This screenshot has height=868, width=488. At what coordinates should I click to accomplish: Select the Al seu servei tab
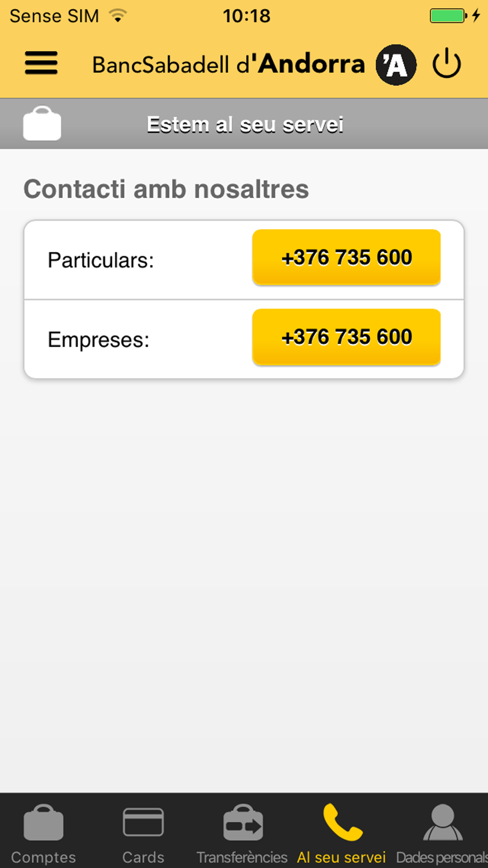342,833
